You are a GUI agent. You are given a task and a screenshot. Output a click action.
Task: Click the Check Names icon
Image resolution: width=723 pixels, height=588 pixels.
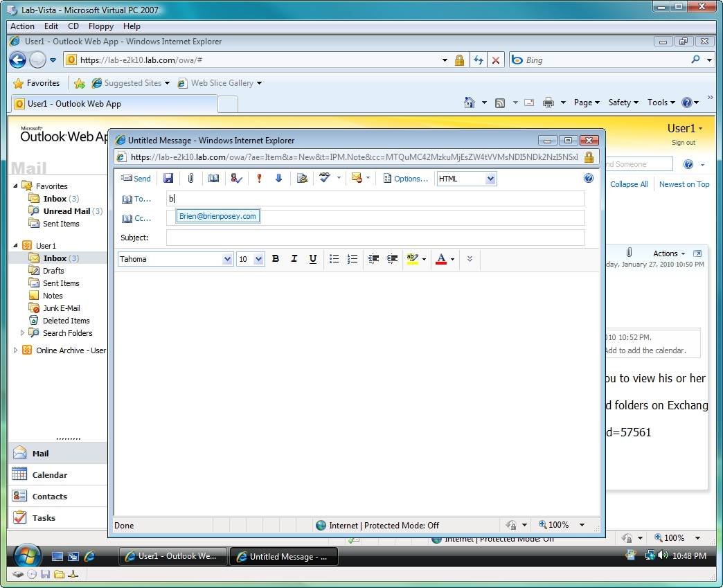tap(236, 179)
